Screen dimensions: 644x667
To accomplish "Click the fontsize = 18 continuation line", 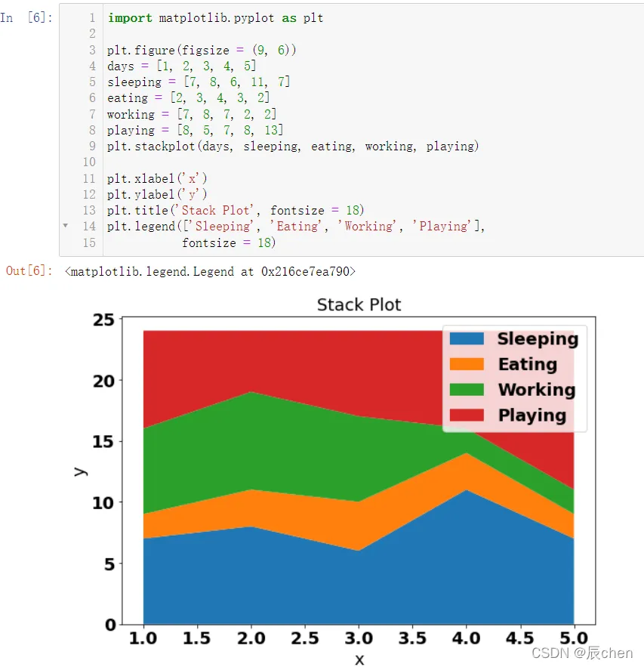I will click(x=229, y=242).
